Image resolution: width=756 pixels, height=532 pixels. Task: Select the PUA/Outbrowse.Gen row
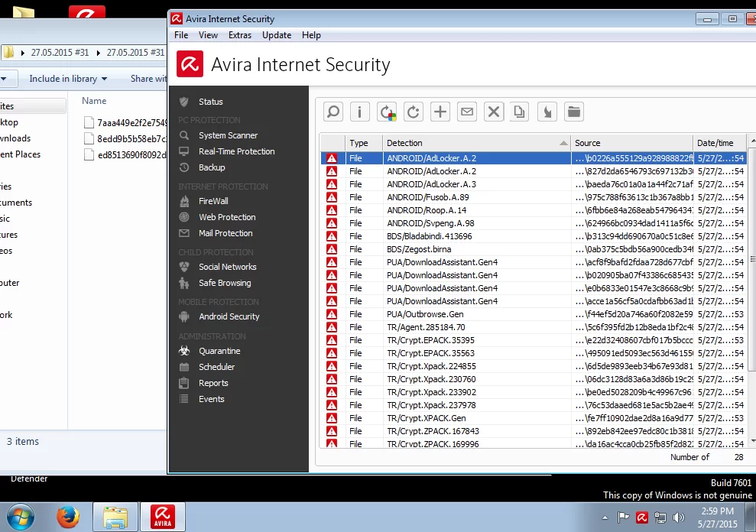tap(534, 314)
